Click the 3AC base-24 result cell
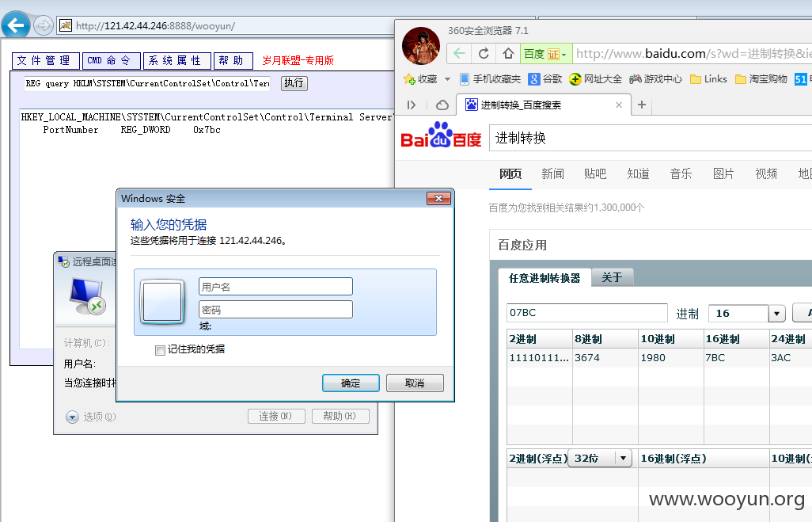 tap(791, 358)
